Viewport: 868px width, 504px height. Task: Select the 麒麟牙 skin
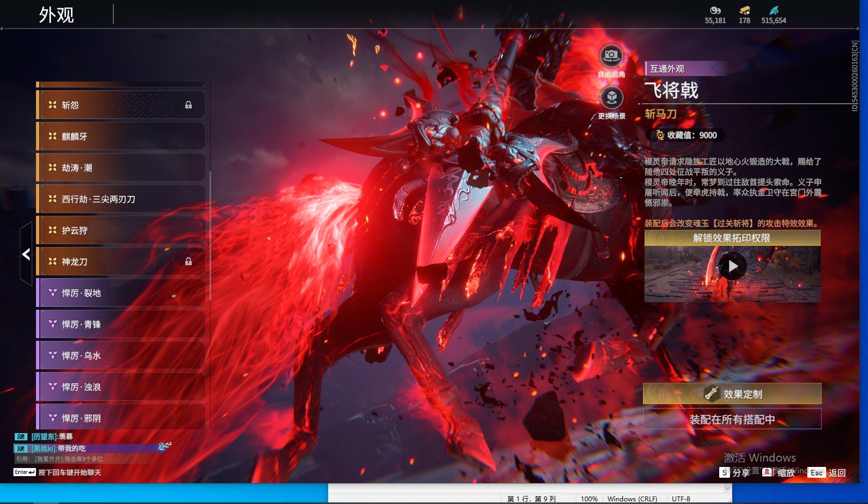120,136
